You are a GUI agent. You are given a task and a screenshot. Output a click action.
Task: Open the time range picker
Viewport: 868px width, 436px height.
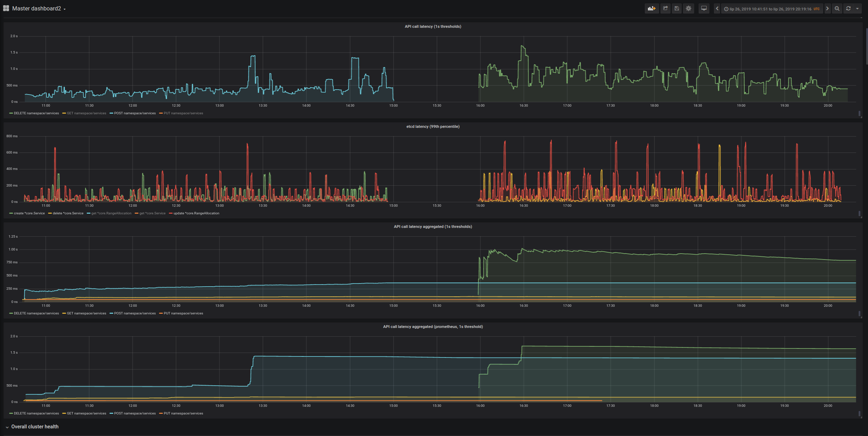pos(772,9)
